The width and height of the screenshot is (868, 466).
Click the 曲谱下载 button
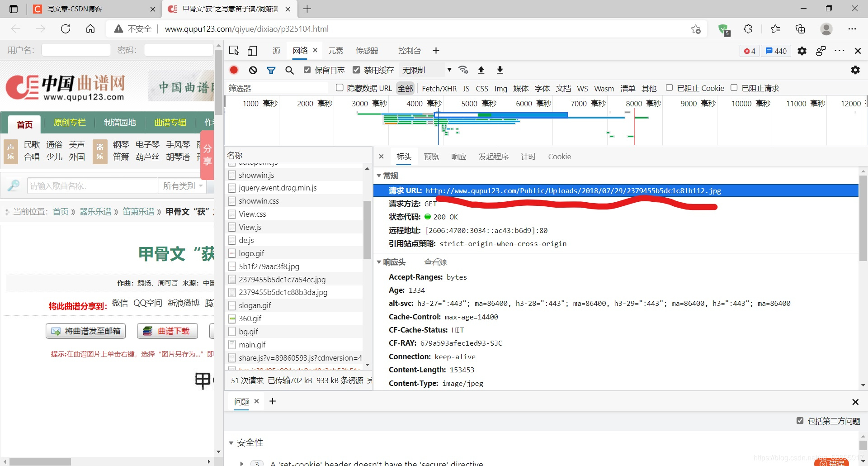(168, 331)
